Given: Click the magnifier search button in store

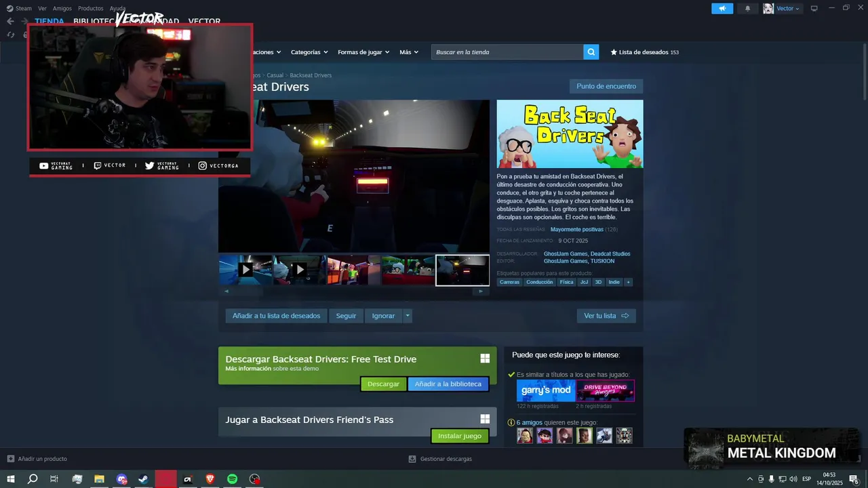Looking at the screenshot, I should pos(591,52).
